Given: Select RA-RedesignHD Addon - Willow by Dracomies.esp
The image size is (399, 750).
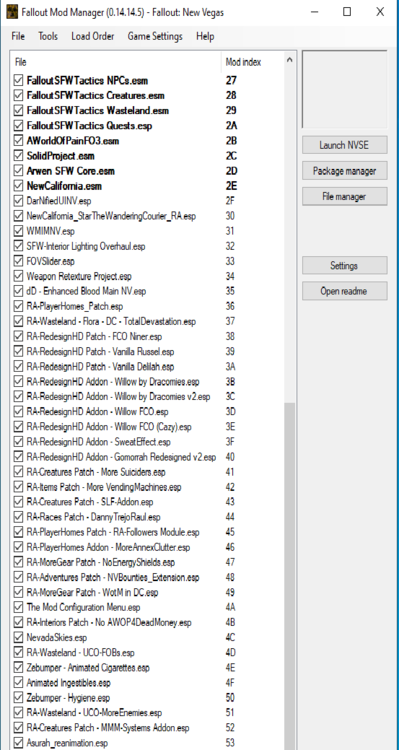Looking at the screenshot, I should [113, 382].
